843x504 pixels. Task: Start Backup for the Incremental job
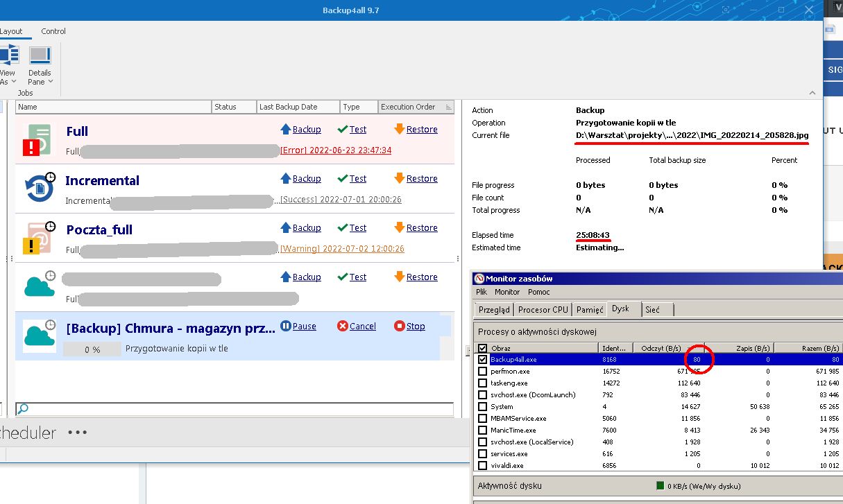(x=300, y=178)
